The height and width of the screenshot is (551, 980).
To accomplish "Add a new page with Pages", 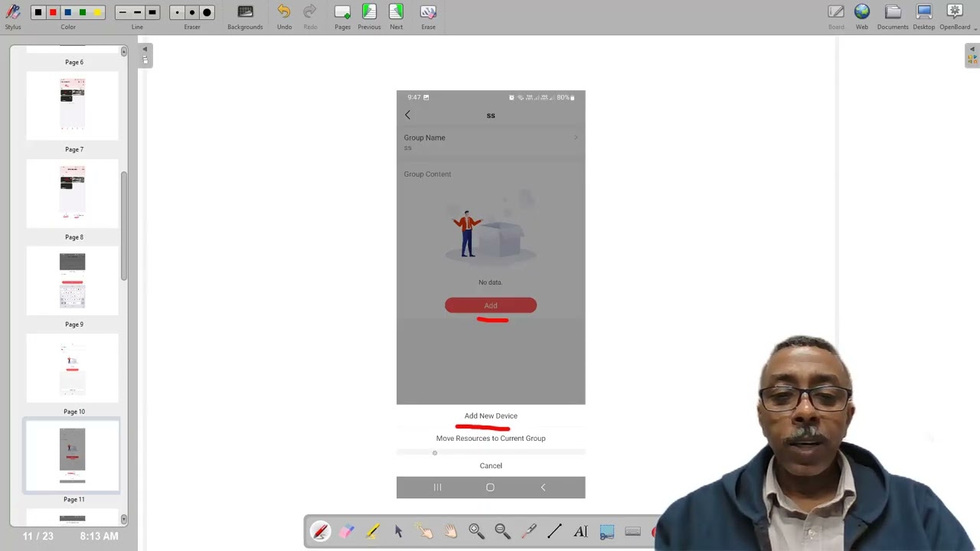I will tap(342, 16).
